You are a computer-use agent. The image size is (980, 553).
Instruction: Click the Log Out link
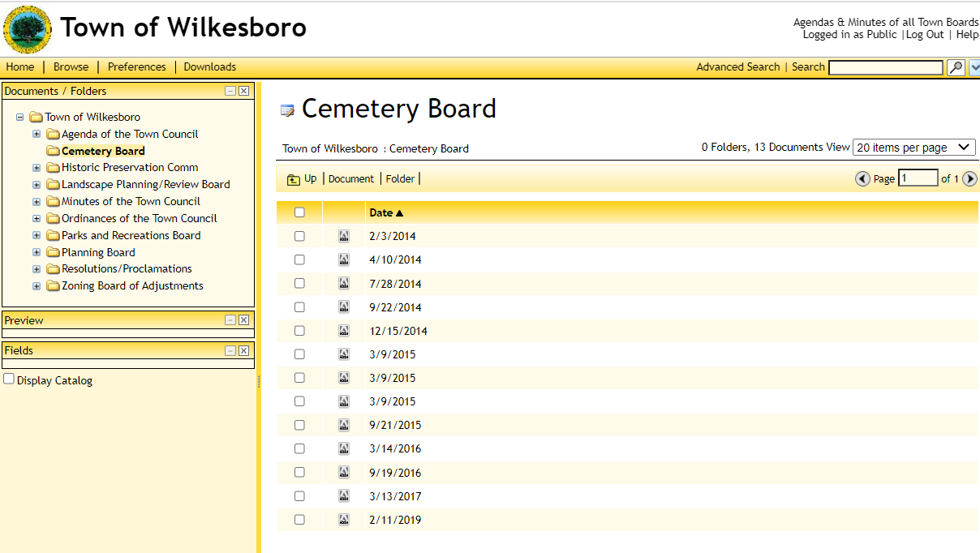coord(925,35)
